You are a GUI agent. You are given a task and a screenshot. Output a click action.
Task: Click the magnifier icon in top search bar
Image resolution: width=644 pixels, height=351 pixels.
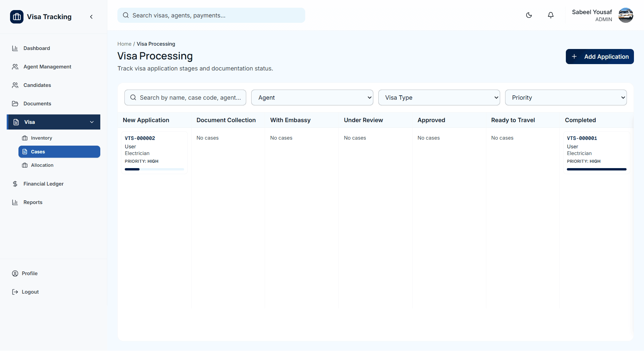click(126, 15)
